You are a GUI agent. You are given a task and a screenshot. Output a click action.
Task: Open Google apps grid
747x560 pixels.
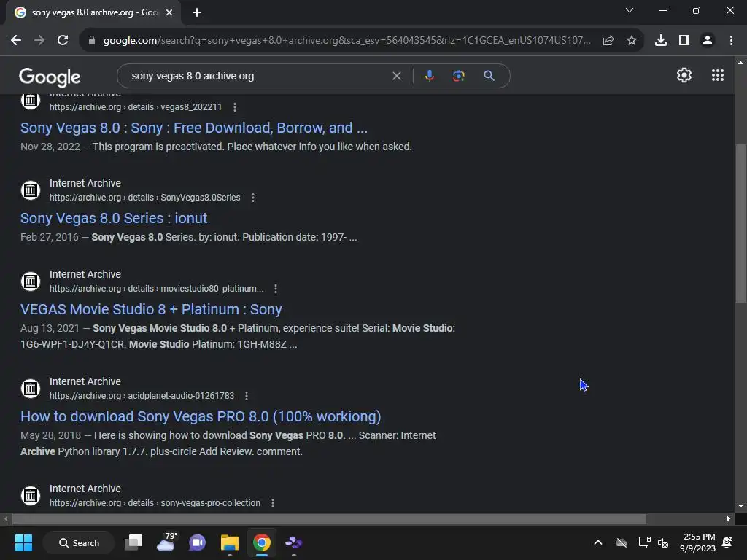click(x=718, y=75)
